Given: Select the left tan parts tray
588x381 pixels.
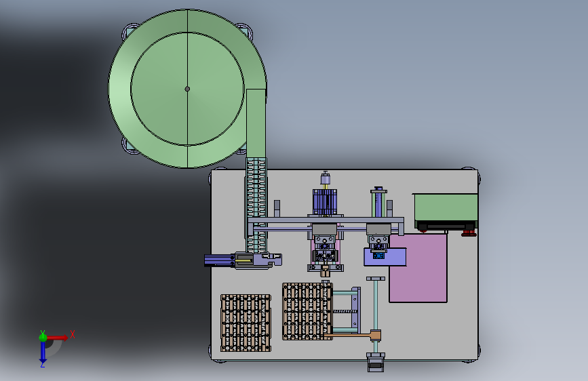Looking at the screenshot, I should [246, 323].
